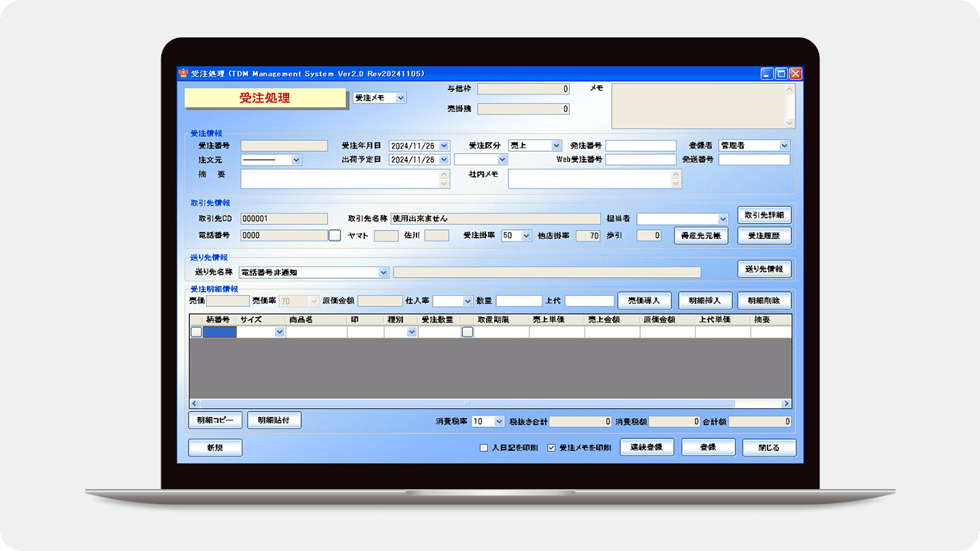Click the 受注履歴 button
Image resolution: width=980 pixels, height=551 pixels.
(764, 236)
